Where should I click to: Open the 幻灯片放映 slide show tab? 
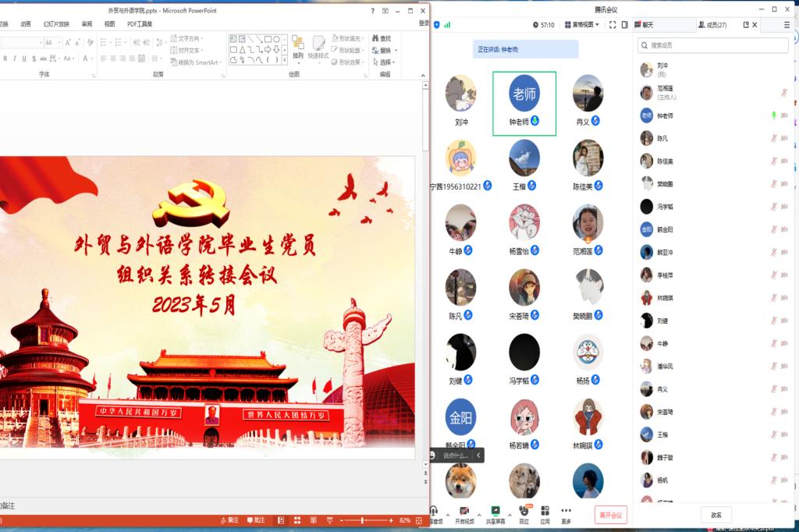coord(56,24)
